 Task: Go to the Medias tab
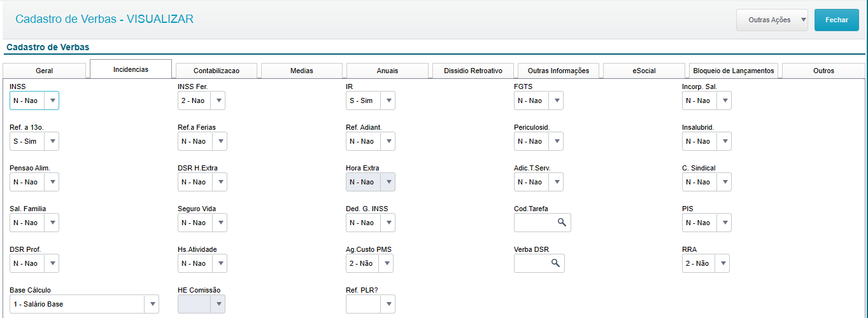pos(302,71)
